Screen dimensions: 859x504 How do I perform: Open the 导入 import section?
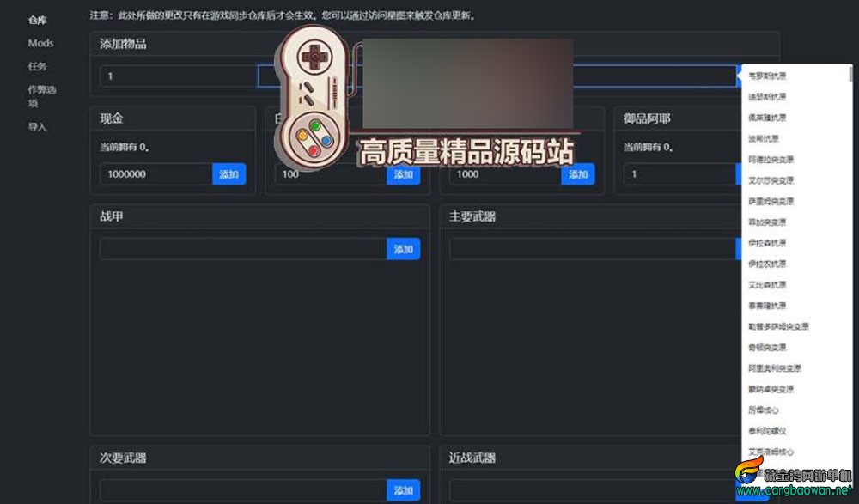pyautogui.click(x=38, y=126)
